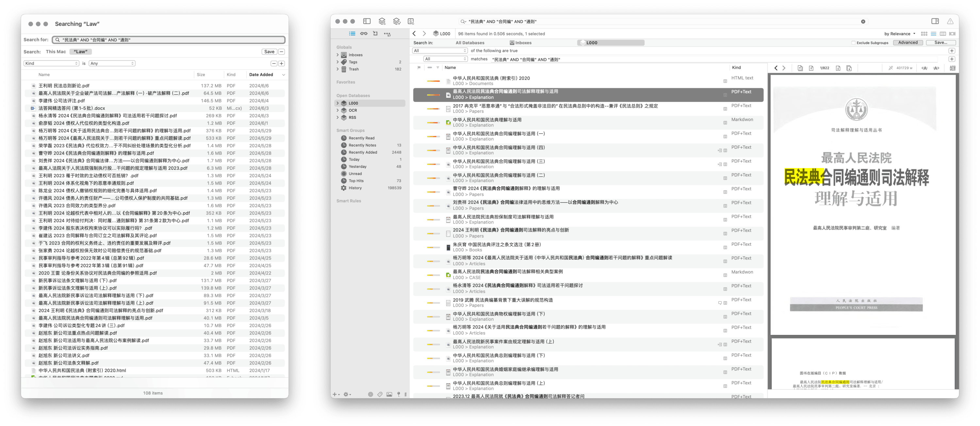
Task: Expand Inboxes in Globals sidebar
Action: [337, 55]
